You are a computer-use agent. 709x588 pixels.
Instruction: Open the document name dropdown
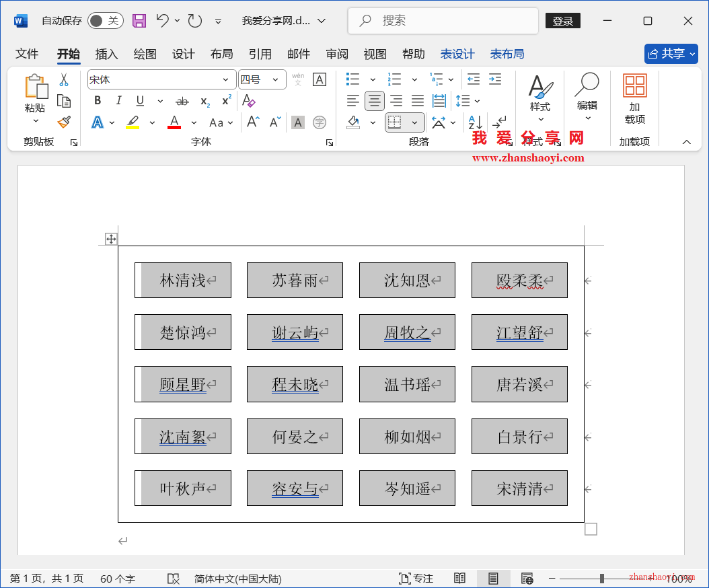click(x=322, y=21)
